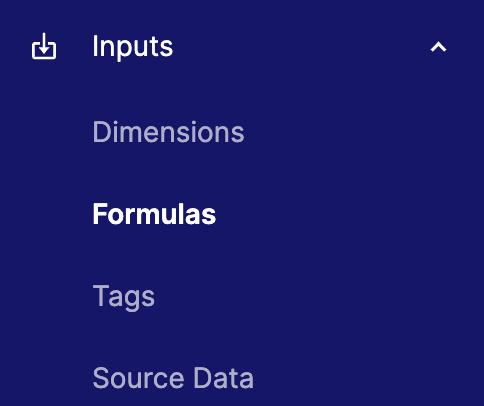The image size is (484, 406).
Task: Open the Source Data page
Action: [x=173, y=378]
